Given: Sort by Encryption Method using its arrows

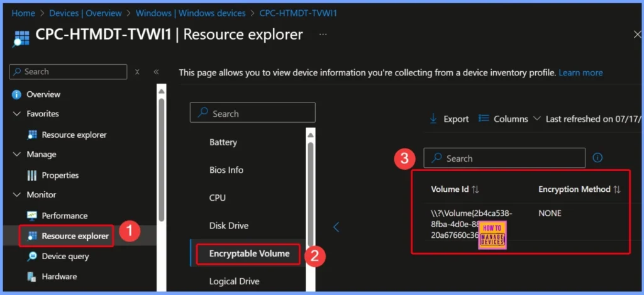Looking at the screenshot, I should click(616, 189).
